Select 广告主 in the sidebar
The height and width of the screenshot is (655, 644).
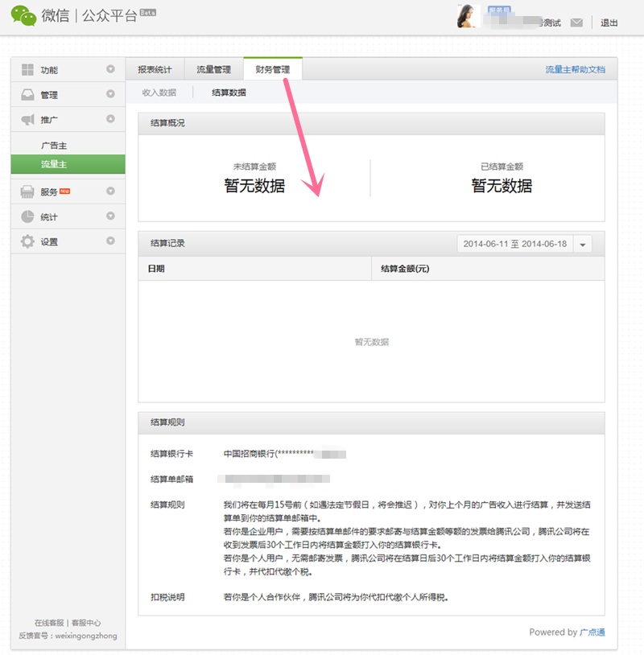[54, 146]
